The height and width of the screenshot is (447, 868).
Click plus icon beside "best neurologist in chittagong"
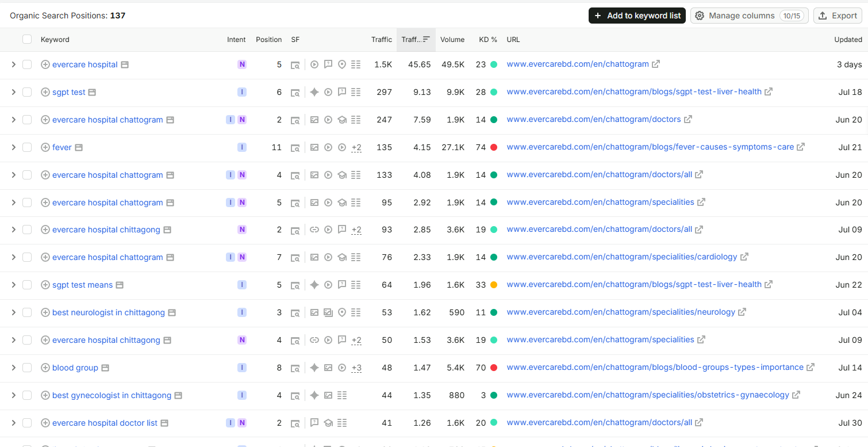coord(45,312)
